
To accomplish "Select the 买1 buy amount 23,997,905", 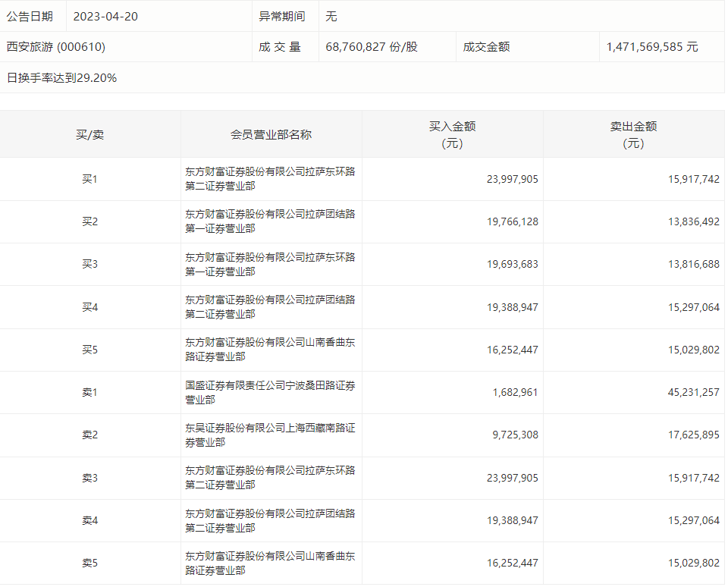I will [x=513, y=179].
